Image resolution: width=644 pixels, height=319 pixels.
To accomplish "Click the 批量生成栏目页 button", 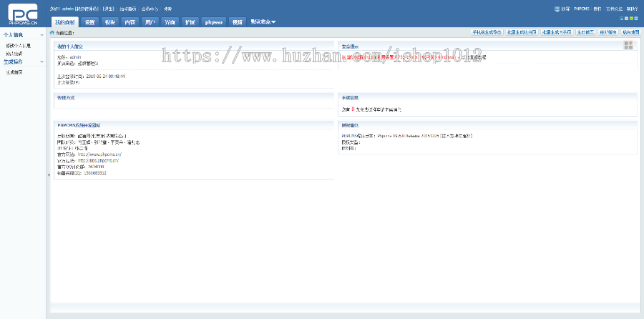I will tap(522, 32).
